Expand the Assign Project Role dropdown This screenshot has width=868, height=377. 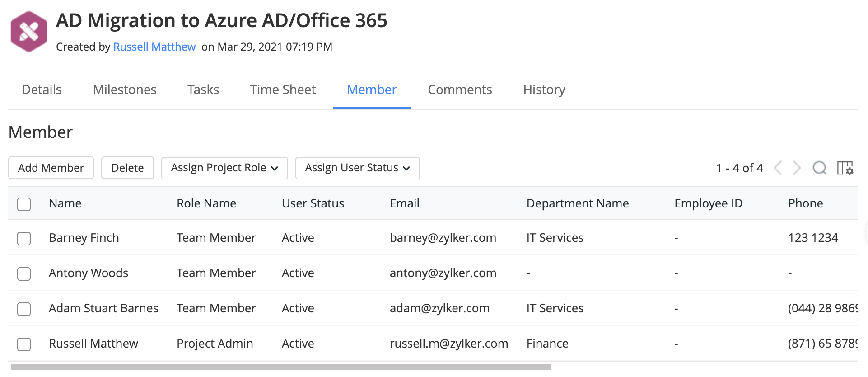pos(224,168)
